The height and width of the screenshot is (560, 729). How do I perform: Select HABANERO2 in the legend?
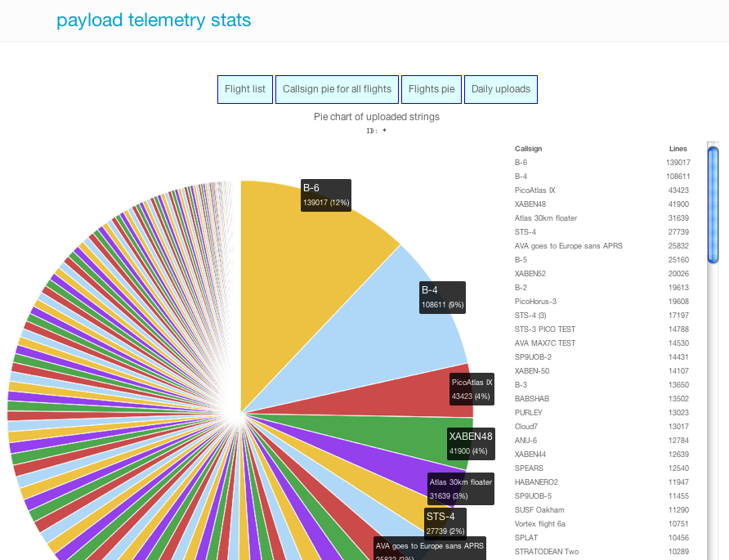coord(602,482)
